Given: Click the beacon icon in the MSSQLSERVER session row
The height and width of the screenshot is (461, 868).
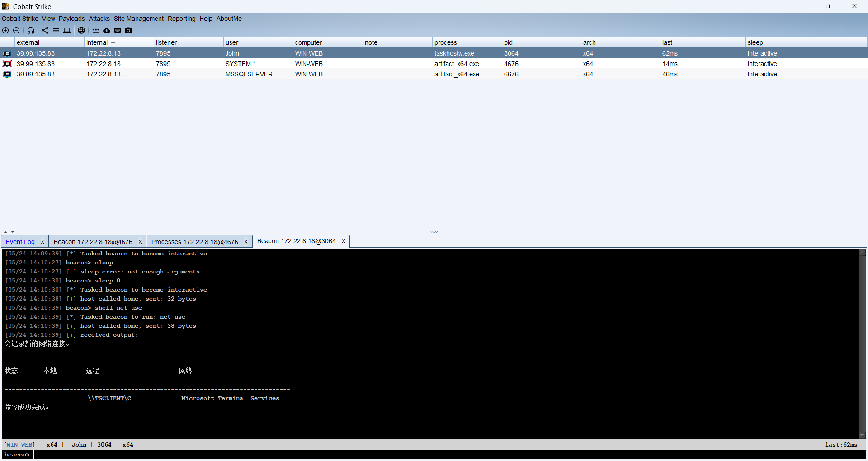Looking at the screenshot, I should pyautogui.click(x=7, y=74).
